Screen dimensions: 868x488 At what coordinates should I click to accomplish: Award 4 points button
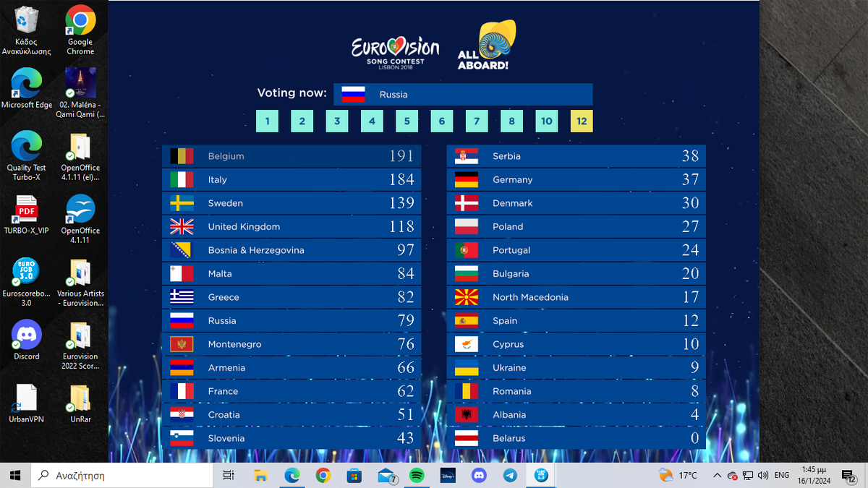pyautogui.click(x=372, y=121)
